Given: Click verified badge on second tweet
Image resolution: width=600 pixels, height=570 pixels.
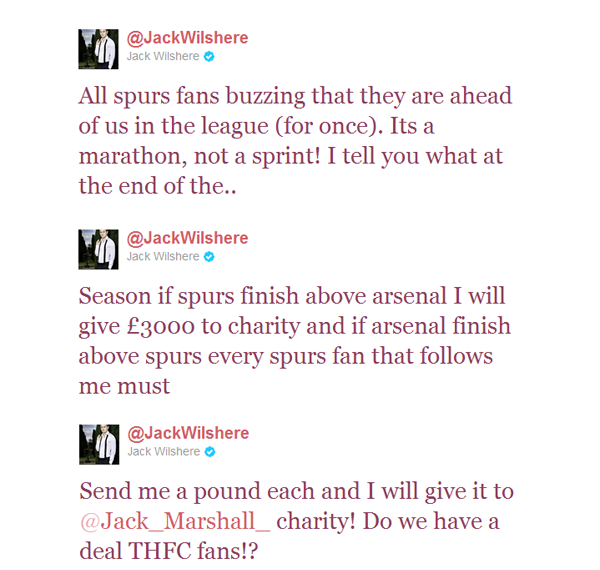Looking at the screenshot, I should (209, 257).
